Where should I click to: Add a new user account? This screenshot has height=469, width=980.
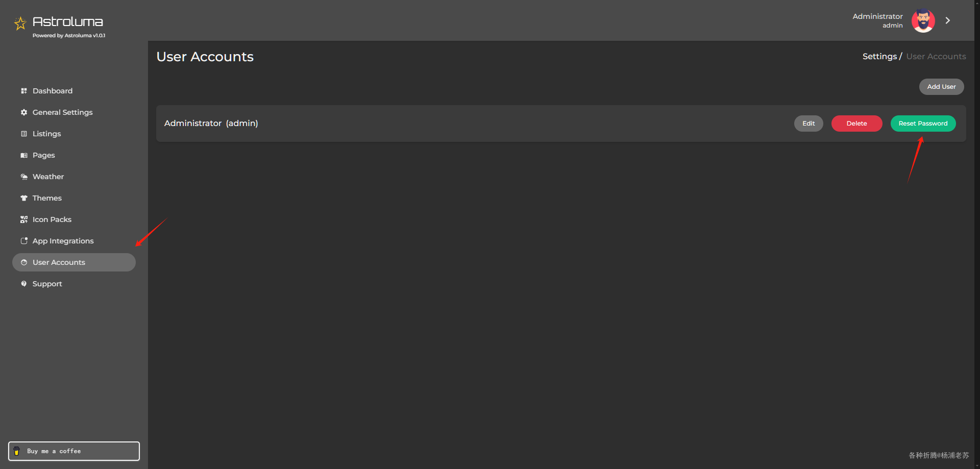pos(942,87)
